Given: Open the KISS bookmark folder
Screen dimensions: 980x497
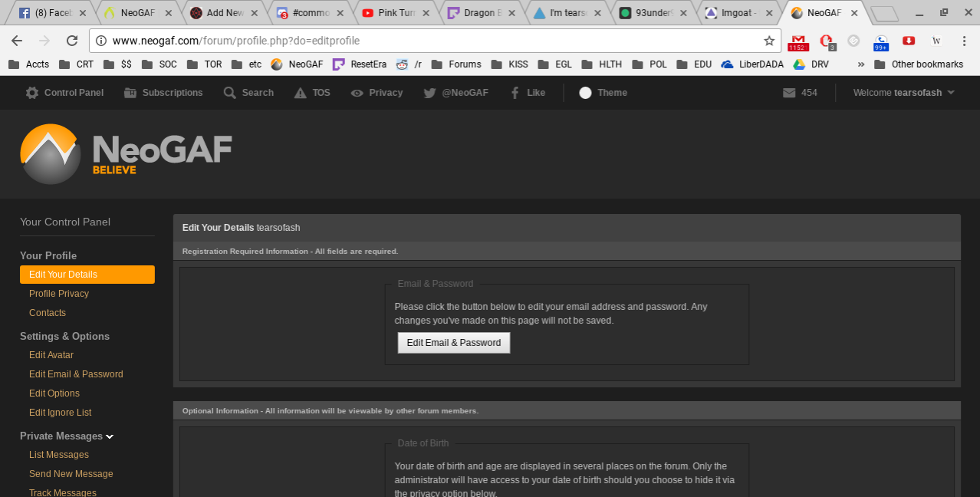Looking at the screenshot, I should pos(510,64).
